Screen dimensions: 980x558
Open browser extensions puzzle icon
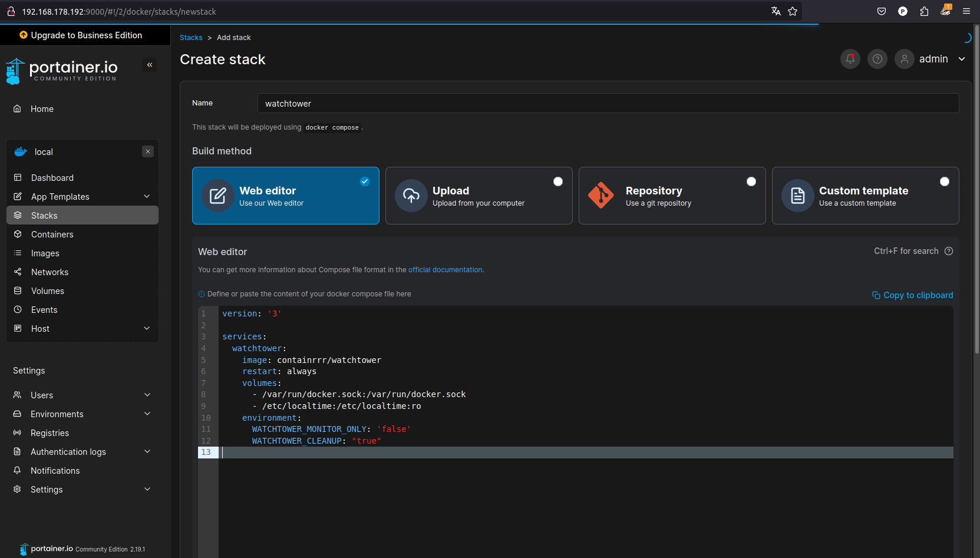click(924, 11)
